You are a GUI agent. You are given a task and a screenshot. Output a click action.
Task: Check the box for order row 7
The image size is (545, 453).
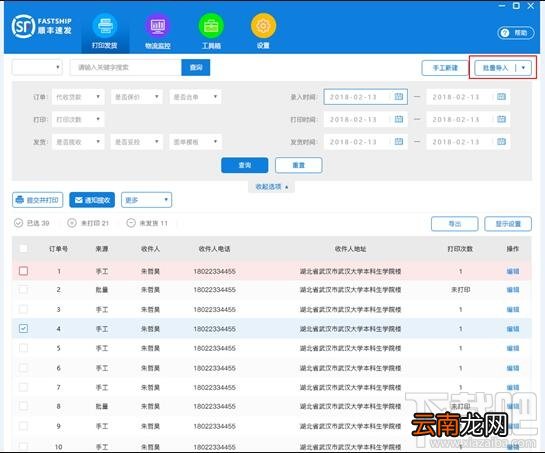23,387
